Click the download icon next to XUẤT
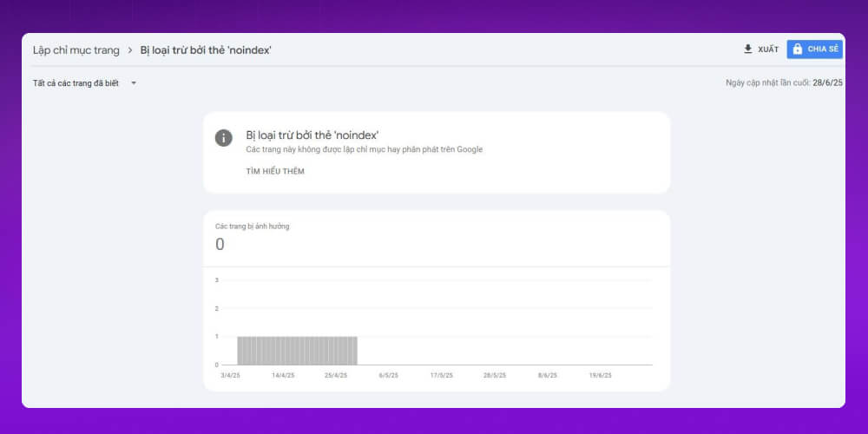This screenshot has height=434, width=868. [748, 49]
